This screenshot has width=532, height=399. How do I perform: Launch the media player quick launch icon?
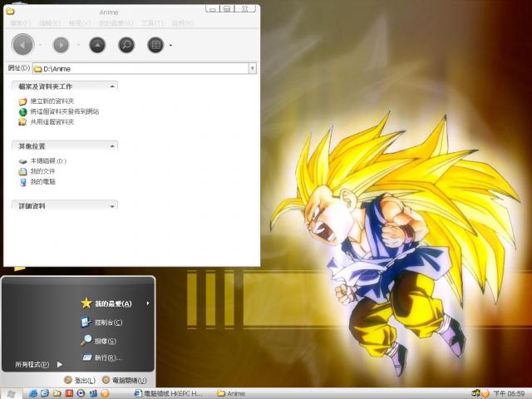pyautogui.click(x=81, y=393)
